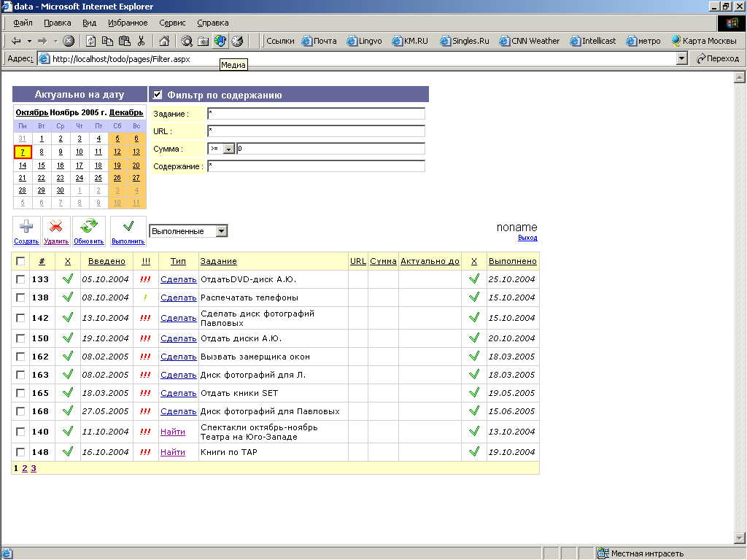Open the Сервис menu
Screen dimensions: 747x560
(172, 23)
